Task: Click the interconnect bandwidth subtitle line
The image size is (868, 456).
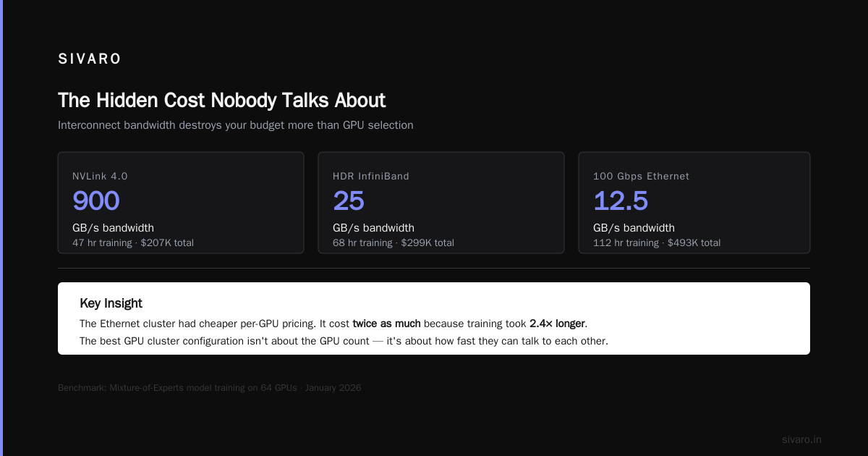Action: tap(236, 125)
